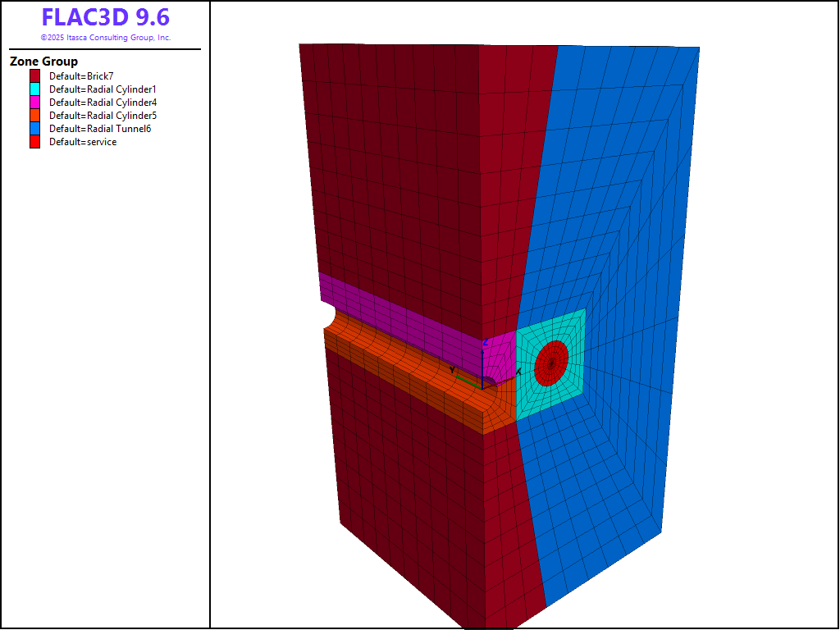Image resolution: width=840 pixels, height=630 pixels.
Task: Select the Default=Radial Cylinder4 legend text
Action: (103, 103)
